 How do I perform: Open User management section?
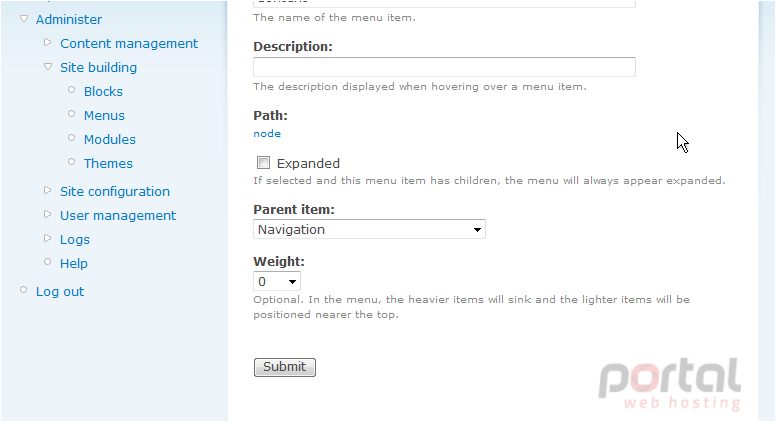118,216
